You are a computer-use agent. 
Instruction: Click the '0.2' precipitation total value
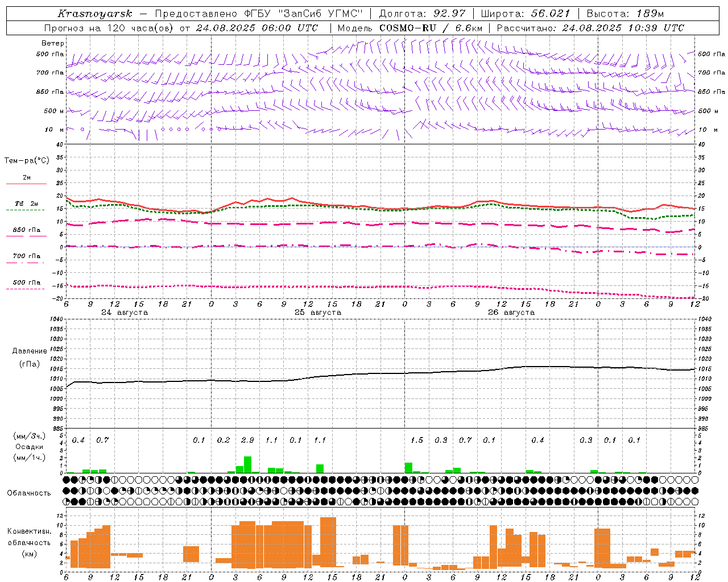(224, 440)
